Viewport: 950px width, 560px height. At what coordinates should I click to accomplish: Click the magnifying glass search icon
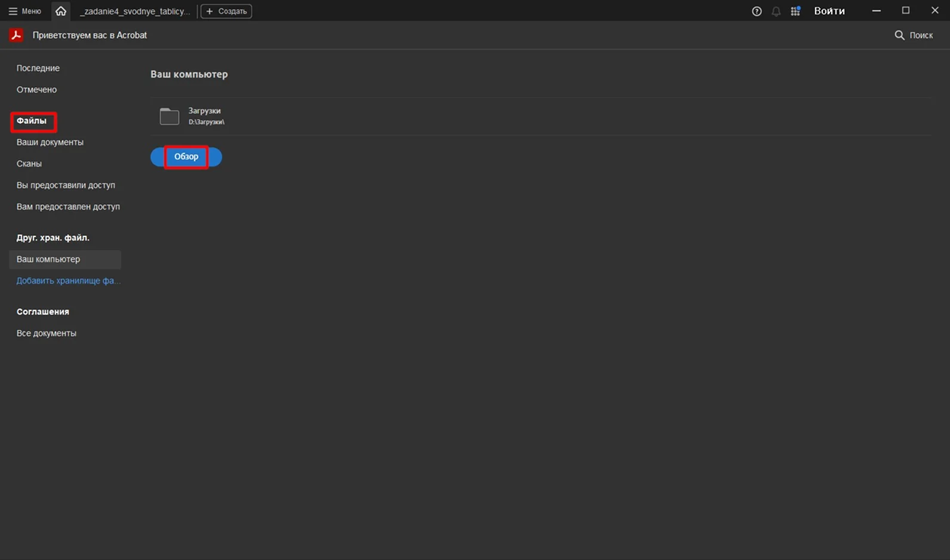899,35
